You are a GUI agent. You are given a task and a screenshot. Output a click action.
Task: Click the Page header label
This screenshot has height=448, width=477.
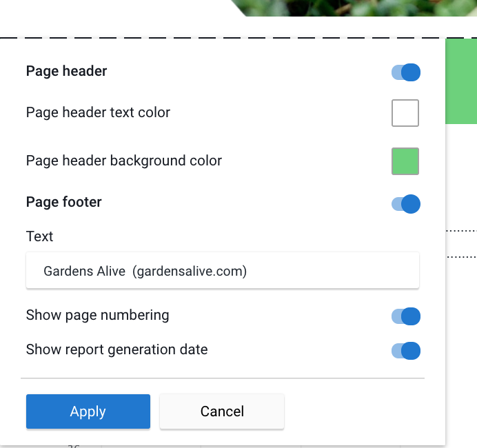click(x=66, y=71)
